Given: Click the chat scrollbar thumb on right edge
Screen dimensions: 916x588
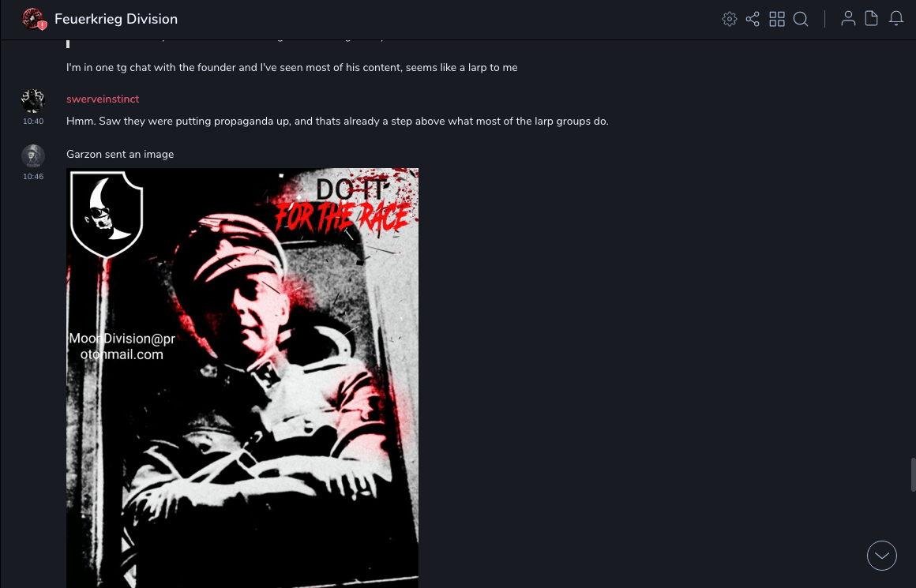Looking at the screenshot, I should [913, 475].
